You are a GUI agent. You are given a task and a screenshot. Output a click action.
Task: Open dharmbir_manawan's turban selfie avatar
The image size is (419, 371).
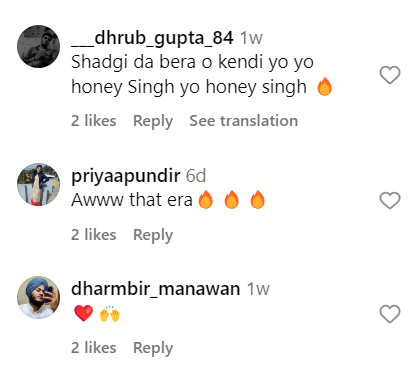[x=39, y=297]
